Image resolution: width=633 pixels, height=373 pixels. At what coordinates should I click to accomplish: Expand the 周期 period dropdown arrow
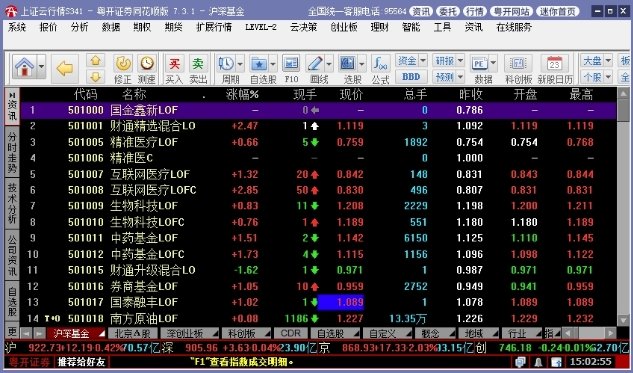pos(240,64)
